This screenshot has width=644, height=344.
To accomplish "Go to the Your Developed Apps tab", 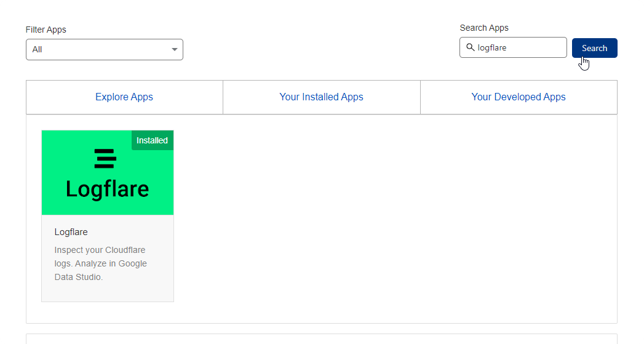I will [x=518, y=97].
